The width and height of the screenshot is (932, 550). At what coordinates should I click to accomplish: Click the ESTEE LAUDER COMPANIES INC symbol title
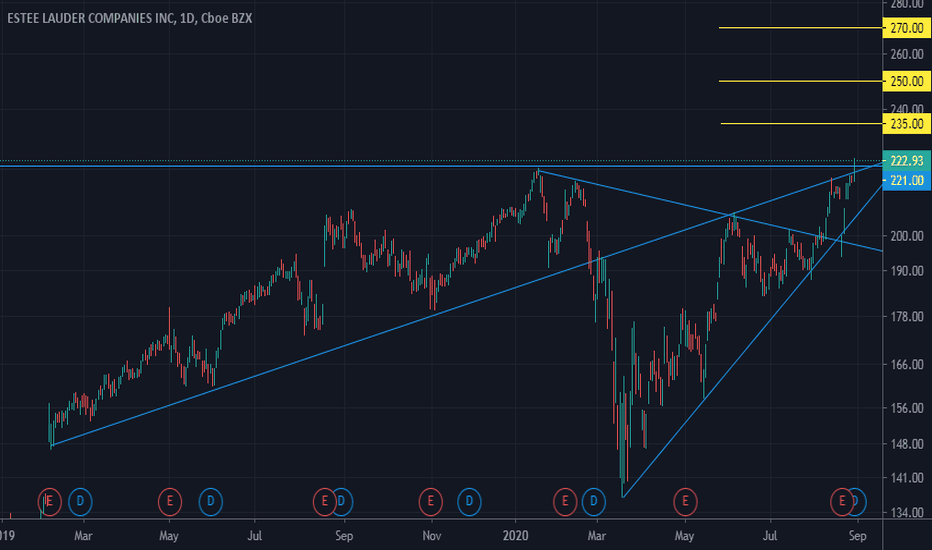pyautogui.click(x=91, y=18)
